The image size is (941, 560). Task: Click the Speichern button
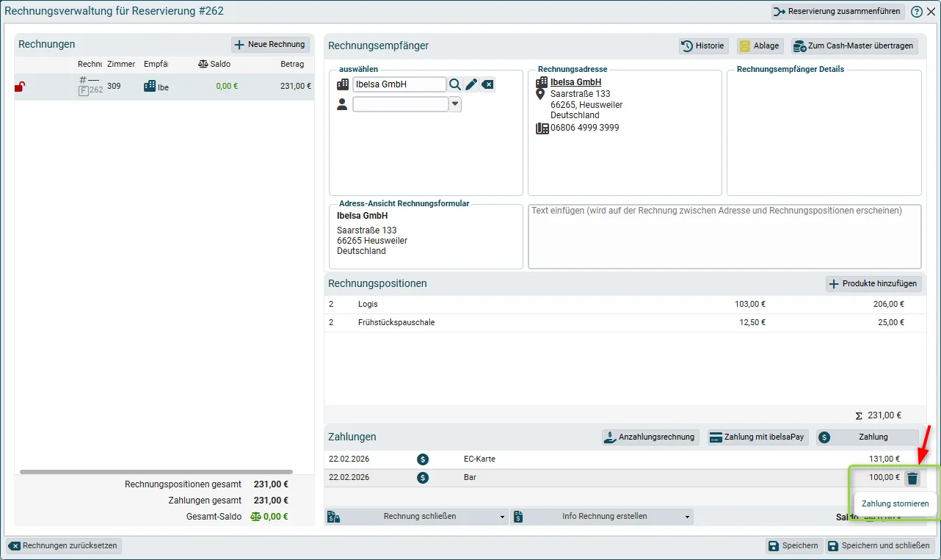tap(793, 546)
